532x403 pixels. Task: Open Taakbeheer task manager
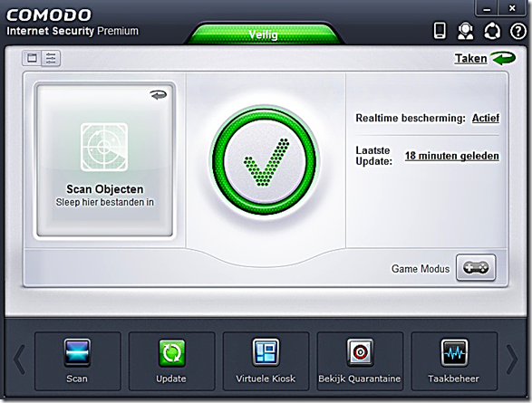454,361
